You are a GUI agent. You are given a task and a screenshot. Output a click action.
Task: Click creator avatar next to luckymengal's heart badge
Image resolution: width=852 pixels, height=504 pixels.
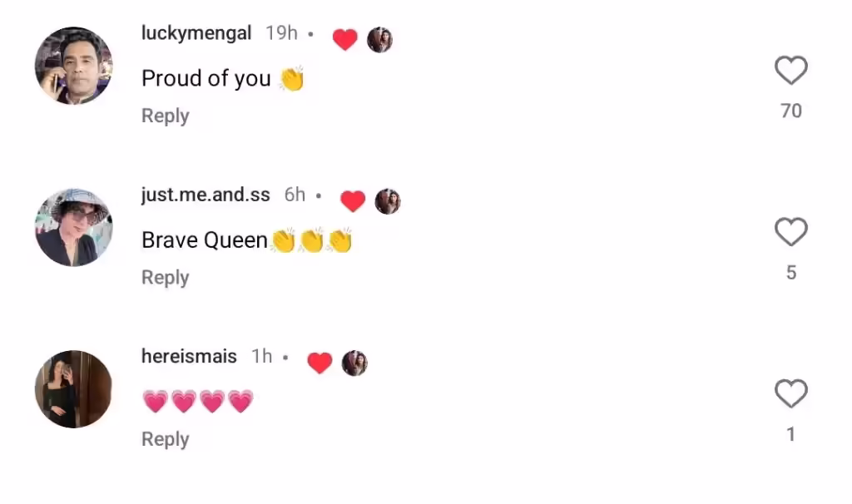(379, 40)
